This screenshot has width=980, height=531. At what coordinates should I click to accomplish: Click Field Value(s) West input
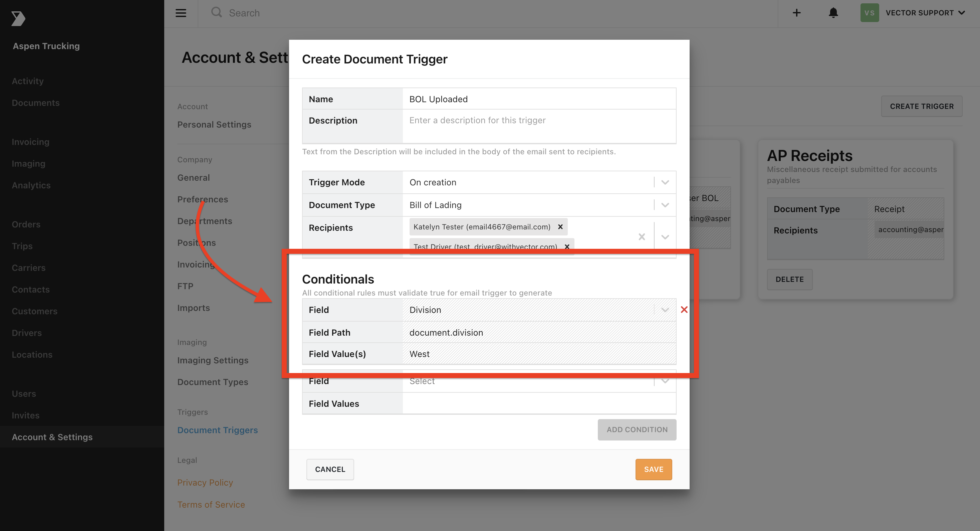[x=539, y=354]
